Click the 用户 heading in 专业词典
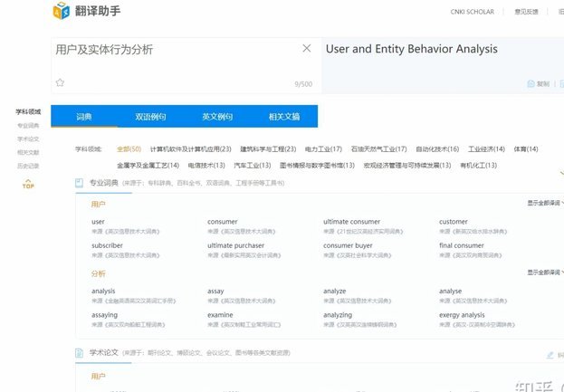The height and width of the screenshot is (392, 564). [98, 205]
